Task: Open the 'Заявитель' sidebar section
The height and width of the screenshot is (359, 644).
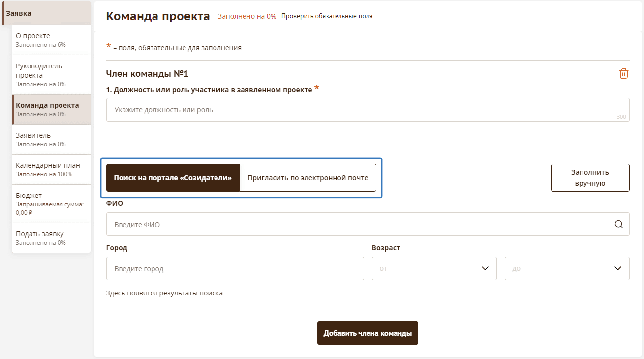Action: click(51, 139)
